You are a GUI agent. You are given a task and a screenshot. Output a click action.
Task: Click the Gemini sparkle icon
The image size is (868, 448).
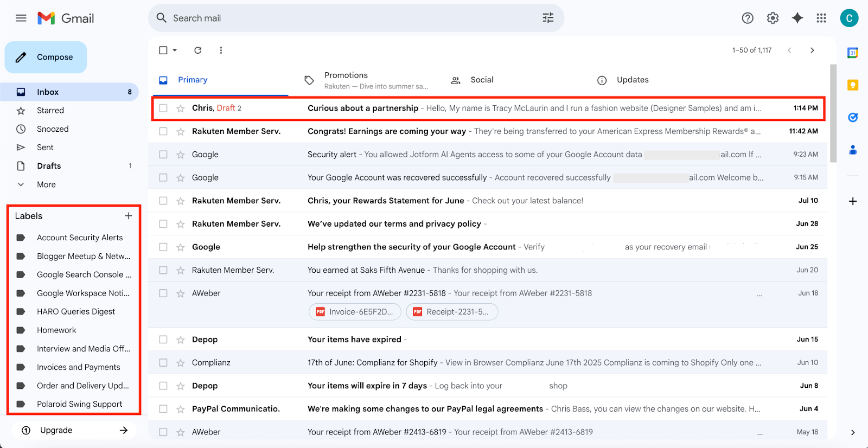click(x=797, y=18)
